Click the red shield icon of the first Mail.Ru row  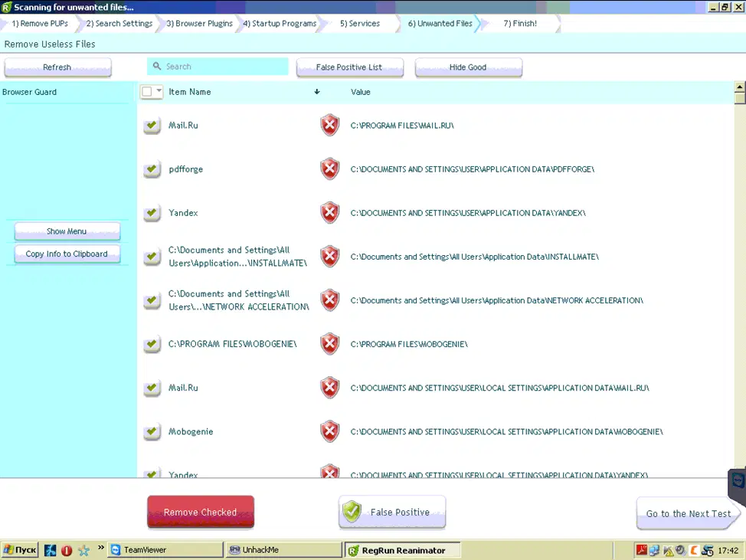point(329,125)
